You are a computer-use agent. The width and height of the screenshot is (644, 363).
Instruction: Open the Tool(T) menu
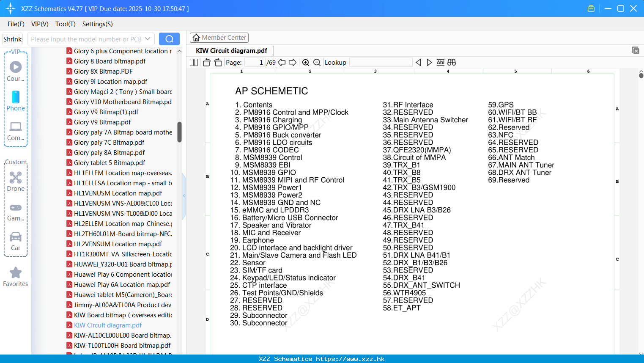click(66, 24)
